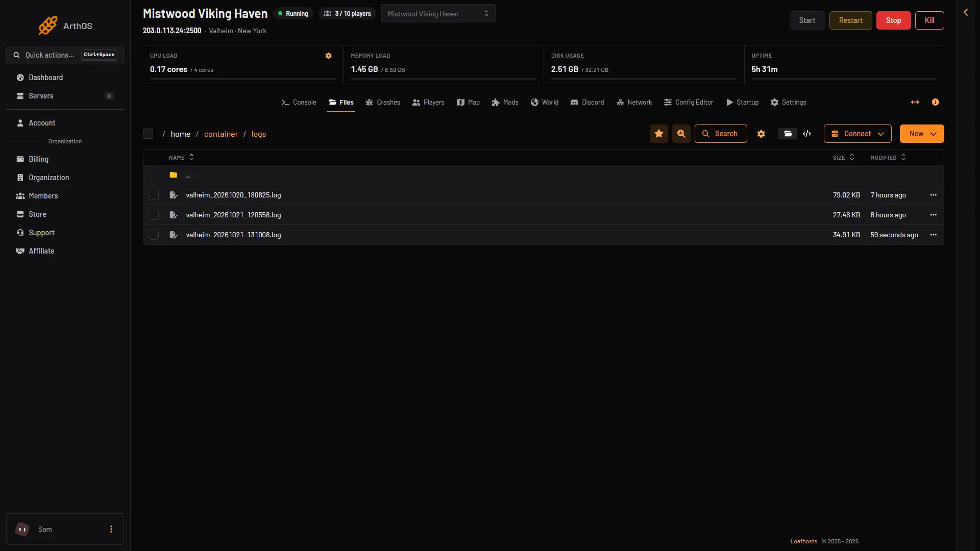Click the red Stop server button
This screenshot has height=551, width=980.
[894, 20]
